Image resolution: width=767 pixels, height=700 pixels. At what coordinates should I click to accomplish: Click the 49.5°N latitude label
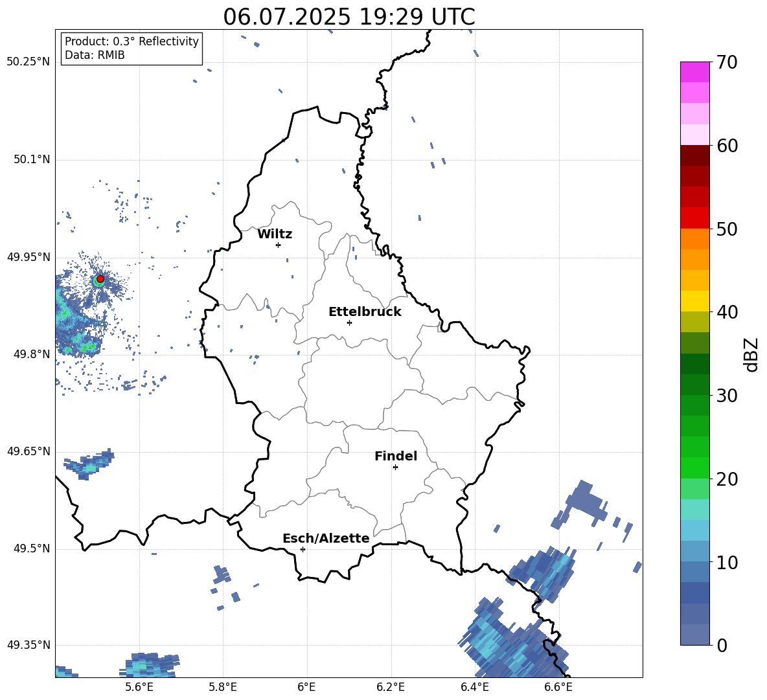tap(32, 548)
